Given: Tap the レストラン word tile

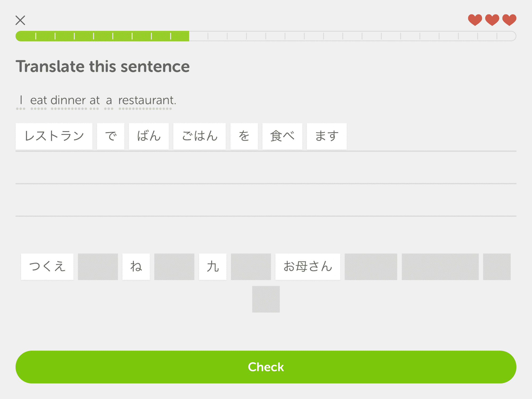Looking at the screenshot, I should tap(54, 136).
